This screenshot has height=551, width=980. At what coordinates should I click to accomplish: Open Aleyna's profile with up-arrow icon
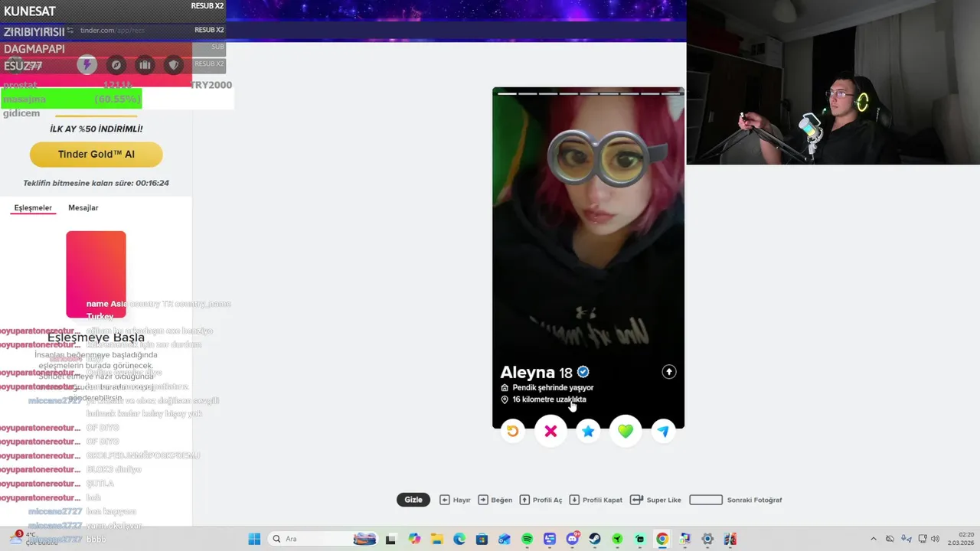[x=668, y=372]
